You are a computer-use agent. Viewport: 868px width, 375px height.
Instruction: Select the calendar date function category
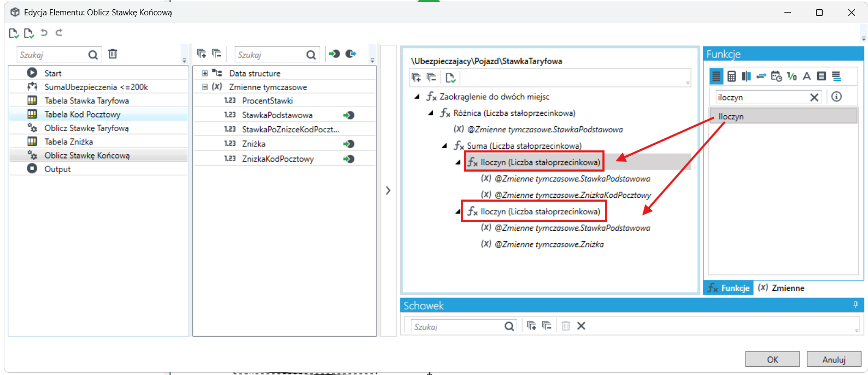click(776, 77)
